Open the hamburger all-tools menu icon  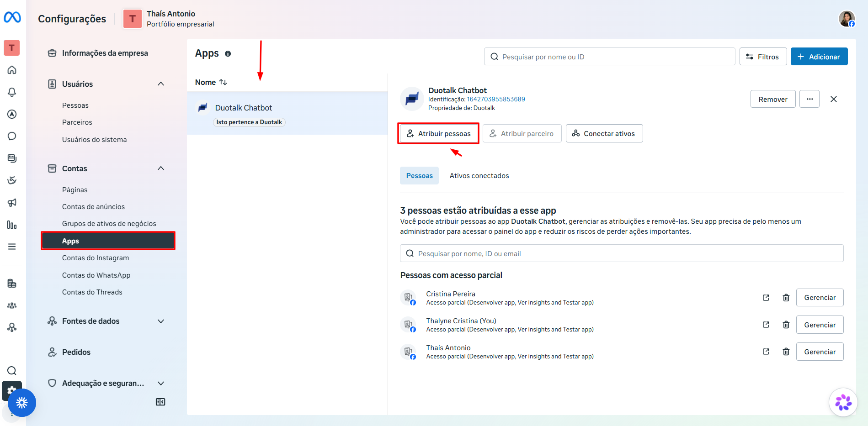click(x=12, y=247)
